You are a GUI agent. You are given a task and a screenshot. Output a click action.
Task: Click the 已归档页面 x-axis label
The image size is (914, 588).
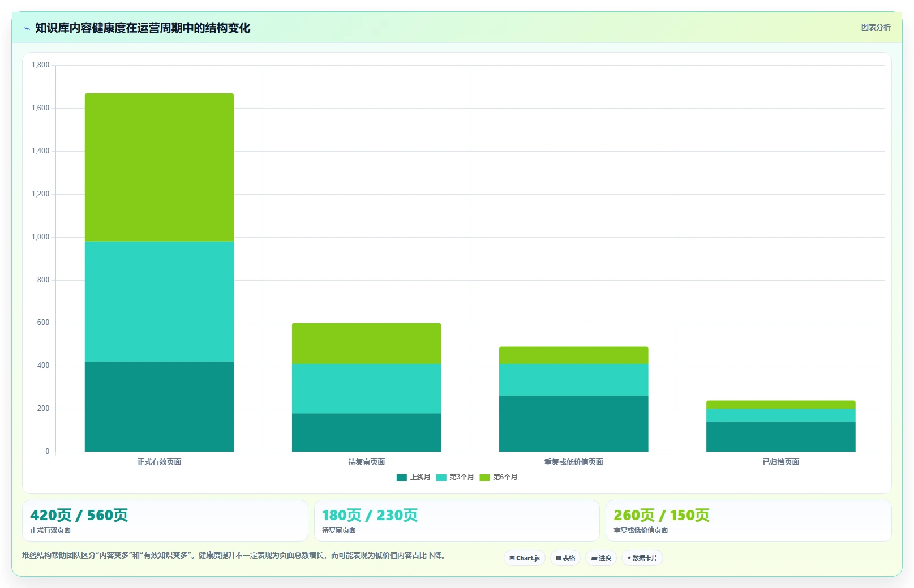click(x=780, y=462)
